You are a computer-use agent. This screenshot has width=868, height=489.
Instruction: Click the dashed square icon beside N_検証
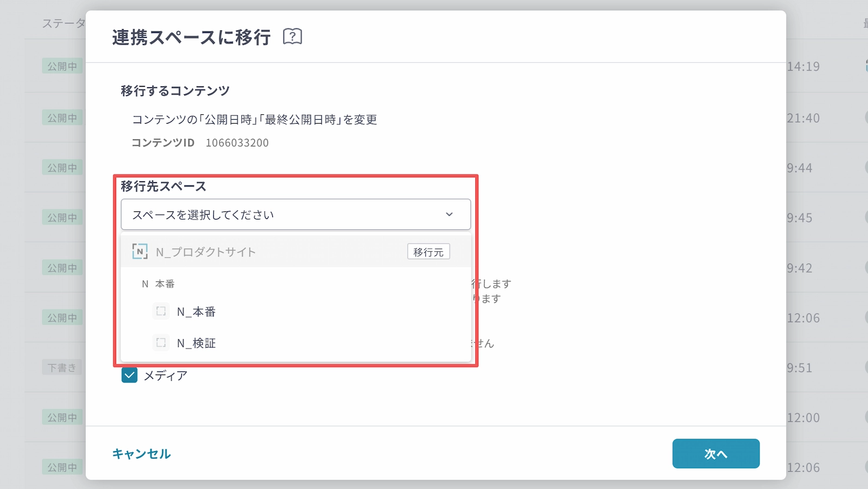click(x=161, y=343)
